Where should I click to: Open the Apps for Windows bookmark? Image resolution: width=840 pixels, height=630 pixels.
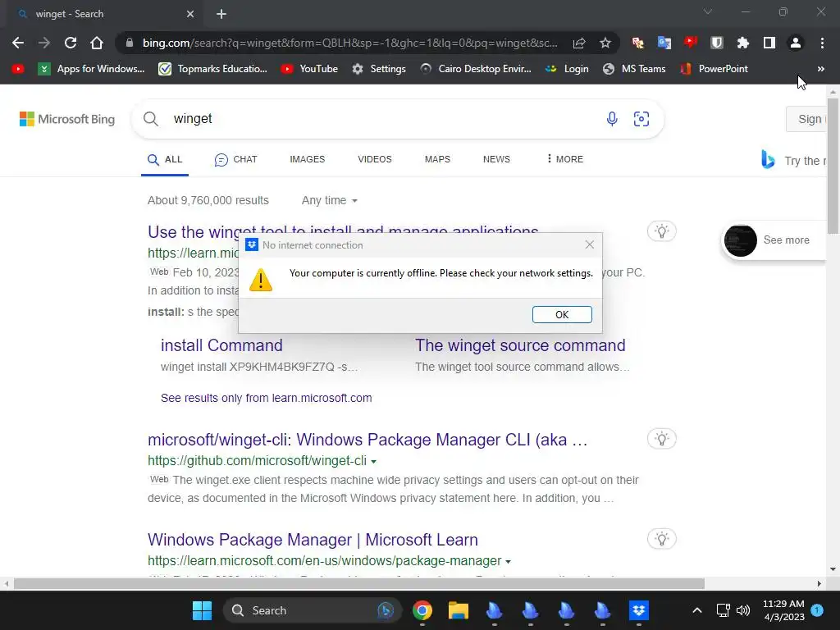(x=92, y=69)
